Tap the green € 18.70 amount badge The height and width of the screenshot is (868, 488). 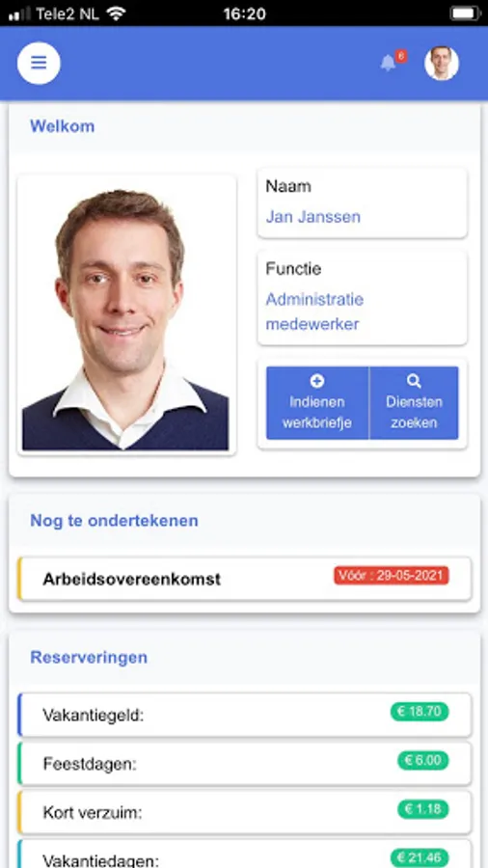coord(420,712)
